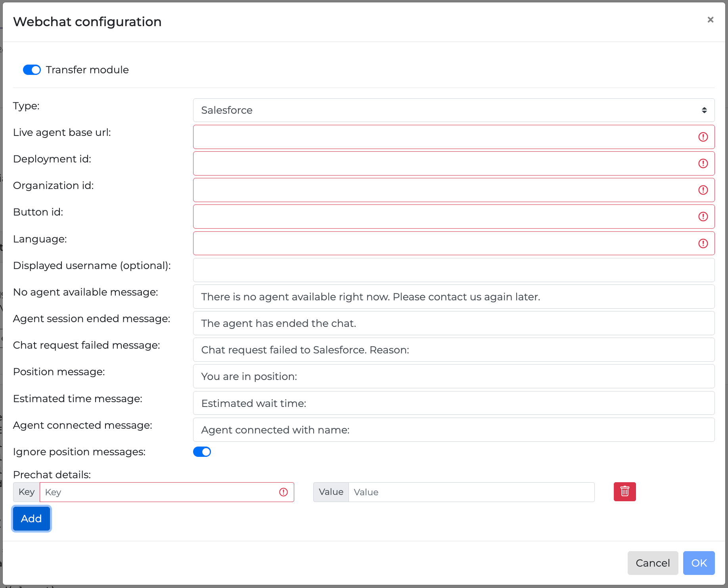Focus the Displayed username input field
The image size is (728, 588).
coord(453,270)
